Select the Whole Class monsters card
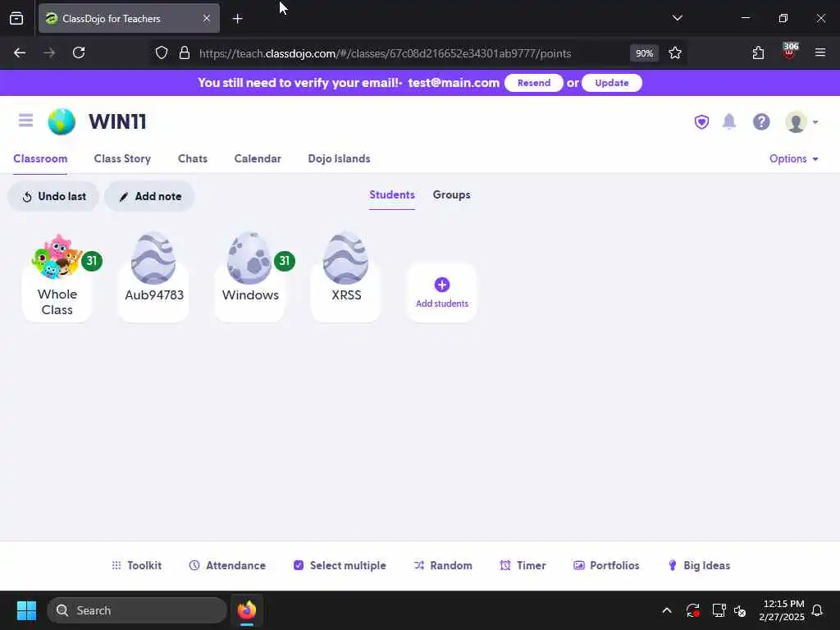Viewport: 840px width, 630px height. point(57,277)
